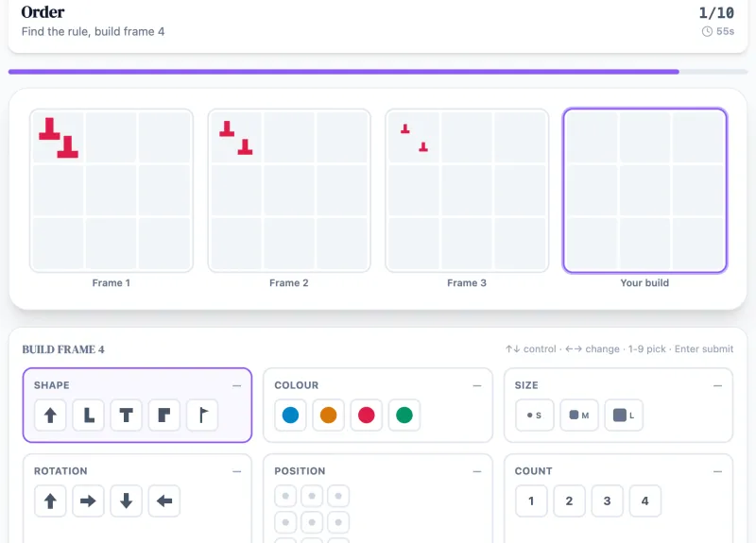Clear the Count panel selection dash

pyautogui.click(x=717, y=471)
